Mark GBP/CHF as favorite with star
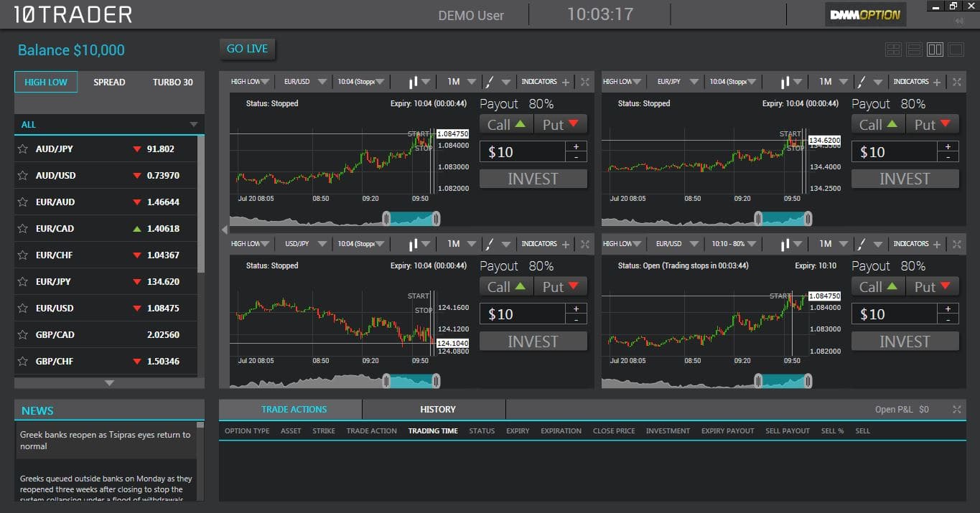The height and width of the screenshot is (513, 980). (x=23, y=361)
